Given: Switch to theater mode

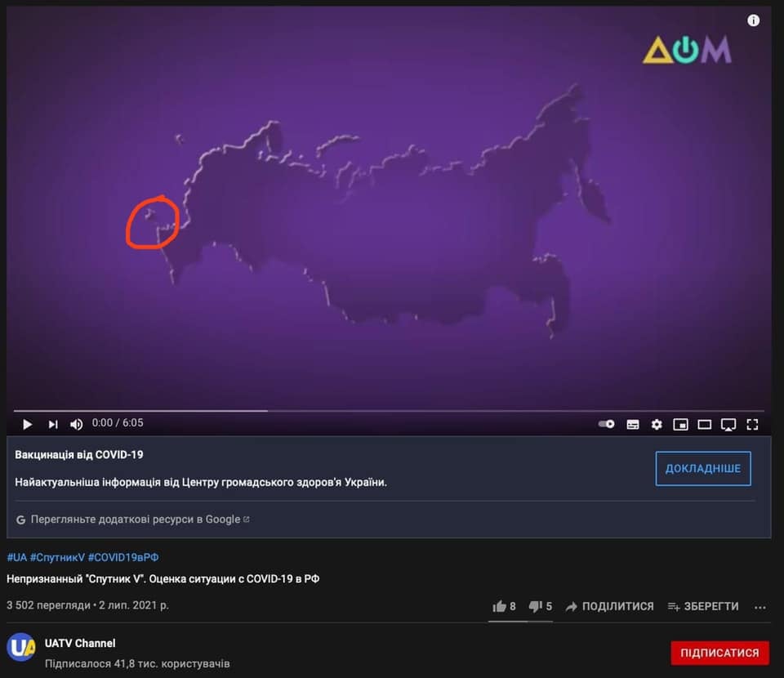Looking at the screenshot, I should pyautogui.click(x=705, y=425).
